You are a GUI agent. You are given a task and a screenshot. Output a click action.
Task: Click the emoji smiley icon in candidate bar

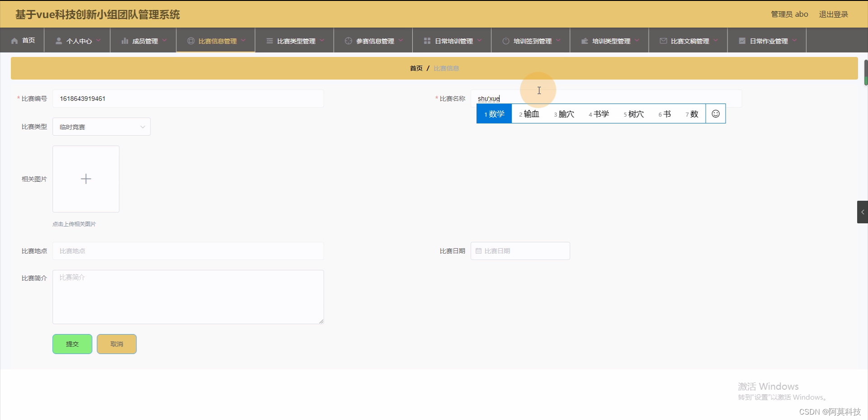point(716,113)
